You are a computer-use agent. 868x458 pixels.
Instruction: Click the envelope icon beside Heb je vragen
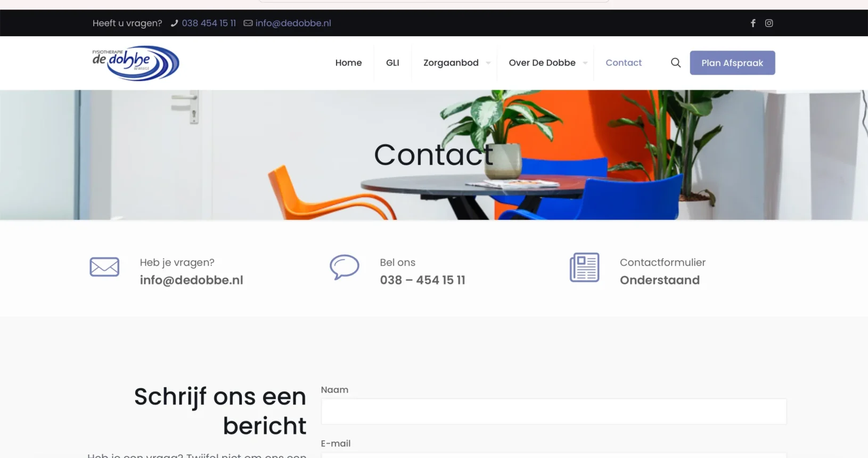point(104,267)
